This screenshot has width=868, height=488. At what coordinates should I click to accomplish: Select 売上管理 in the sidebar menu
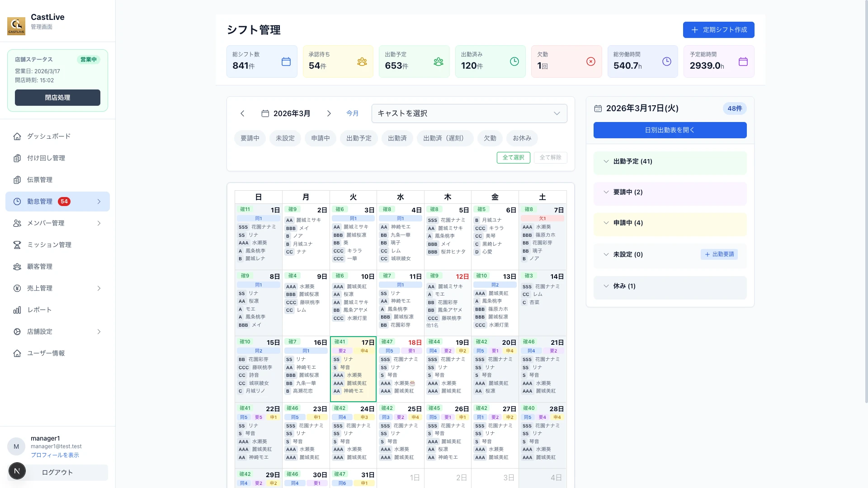17,288
